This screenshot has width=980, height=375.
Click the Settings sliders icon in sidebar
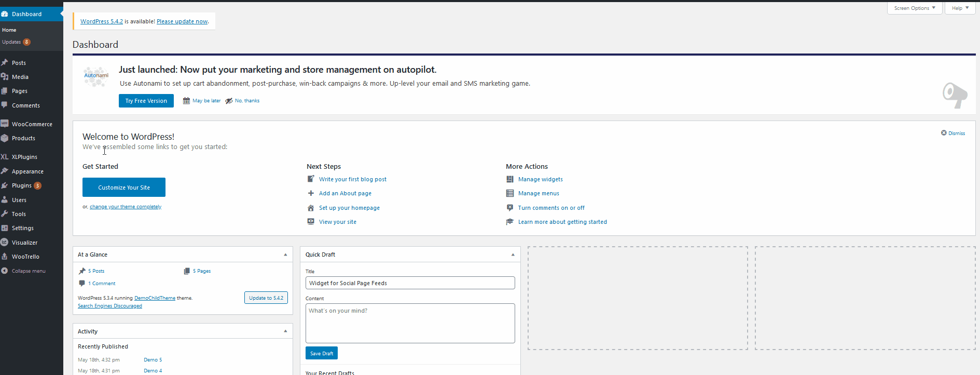pos(5,228)
